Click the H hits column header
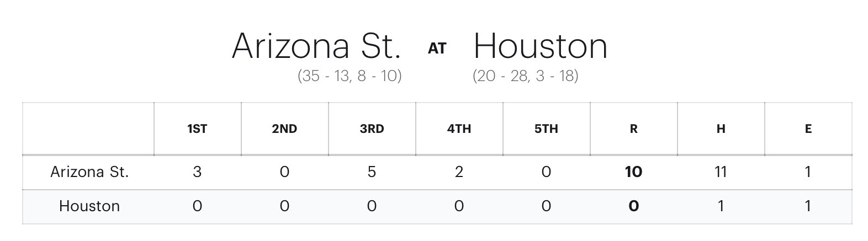The width and height of the screenshot is (868, 241). [x=721, y=129]
